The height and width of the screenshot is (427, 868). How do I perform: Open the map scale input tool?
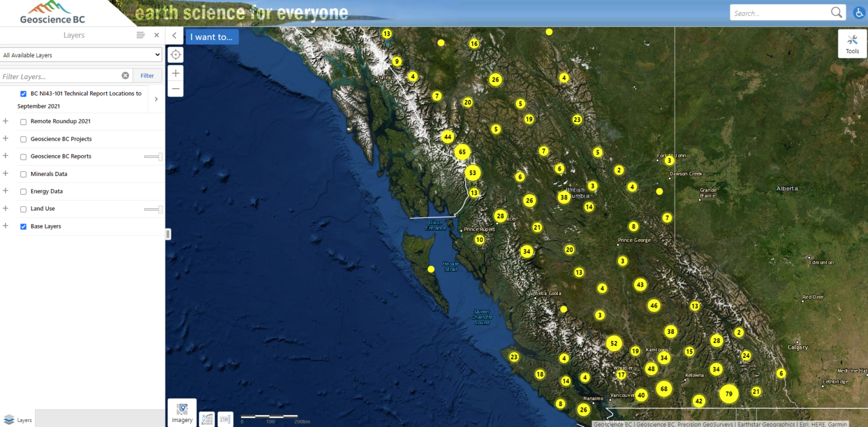tap(225, 419)
